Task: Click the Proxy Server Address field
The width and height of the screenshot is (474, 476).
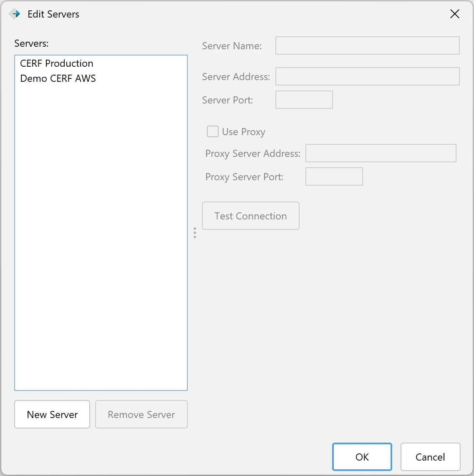Action: coord(381,154)
